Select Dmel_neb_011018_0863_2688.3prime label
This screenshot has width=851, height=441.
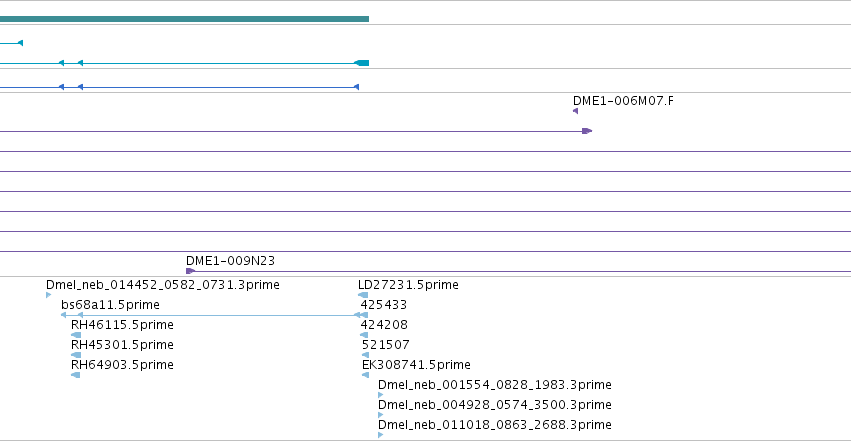click(x=495, y=425)
